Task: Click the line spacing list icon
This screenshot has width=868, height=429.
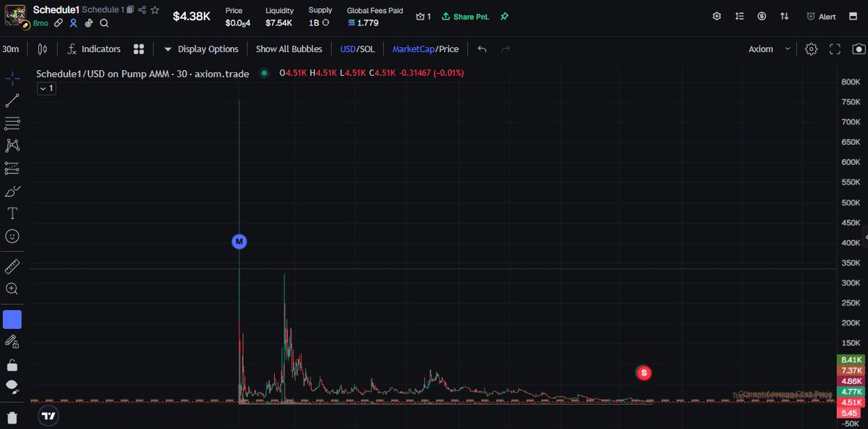Action: tap(739, 16)
